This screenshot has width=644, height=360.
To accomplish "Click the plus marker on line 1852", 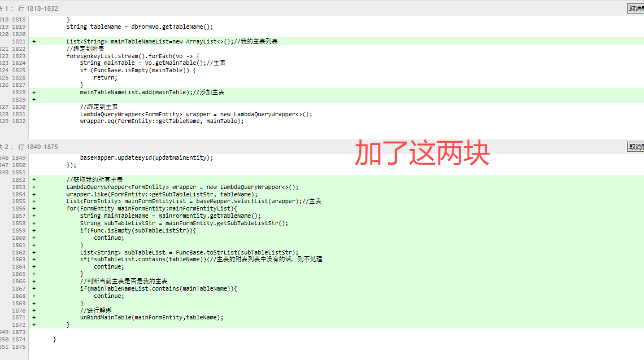I will tap(34, 180).
